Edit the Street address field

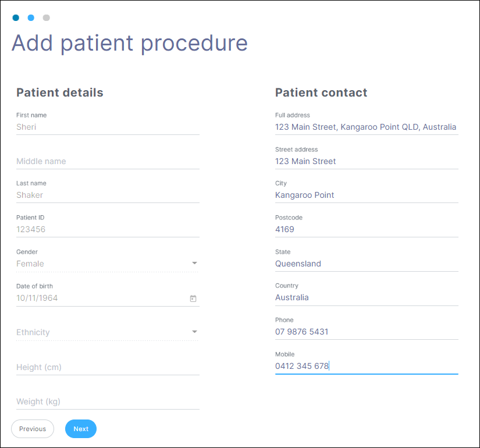click(366, 161)
